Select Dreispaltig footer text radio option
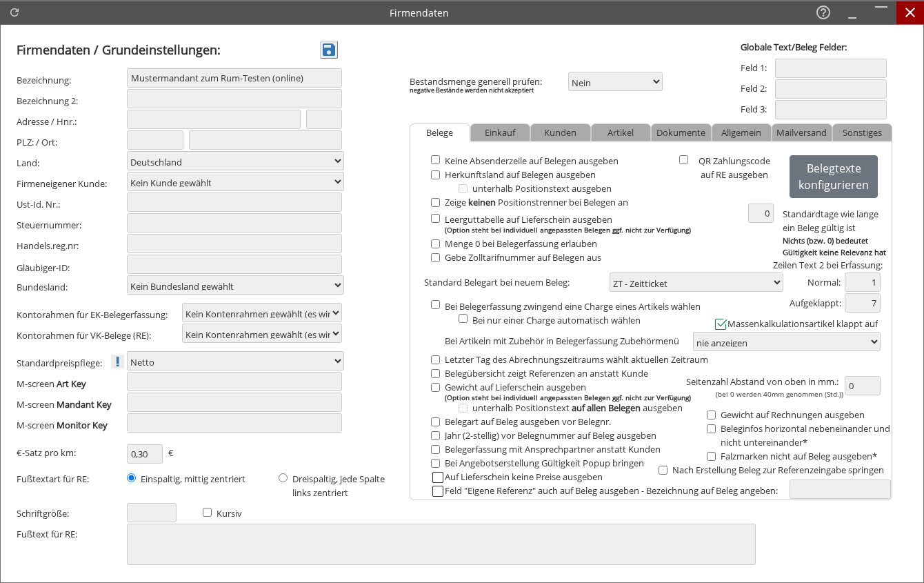This screenshot has width=924, height=583. (x=283, y=478)
